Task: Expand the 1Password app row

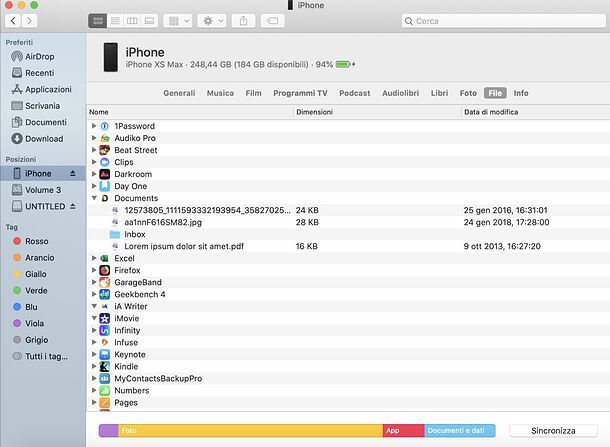Action: click(x=94, y=126)
